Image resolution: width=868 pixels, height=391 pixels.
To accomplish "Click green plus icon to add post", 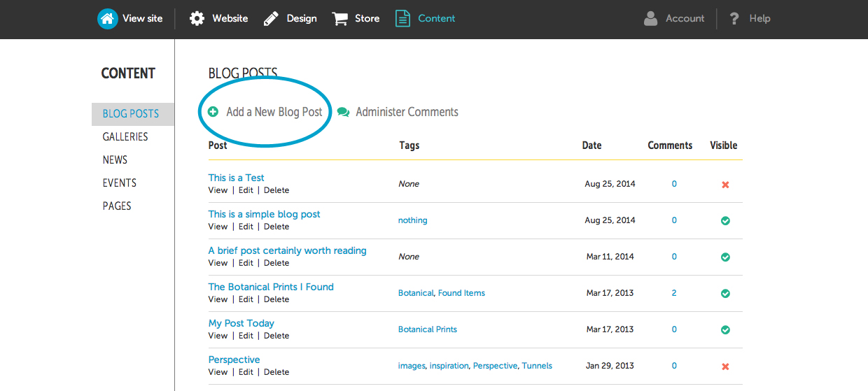I will point(213,112).
